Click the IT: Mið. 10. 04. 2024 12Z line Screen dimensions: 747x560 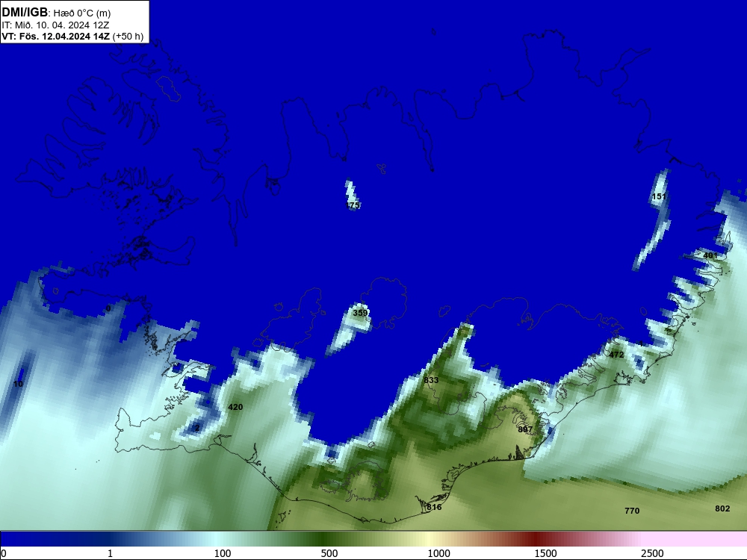click(55, 25)
